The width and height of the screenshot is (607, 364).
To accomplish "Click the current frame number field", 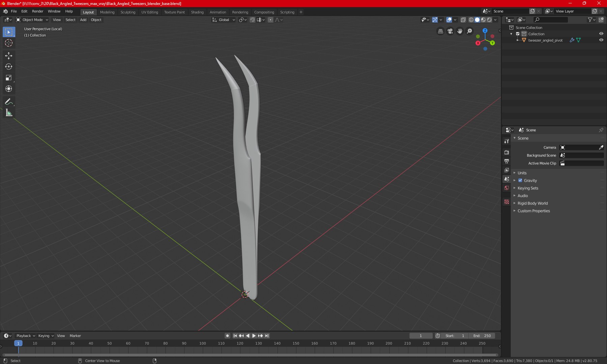I will click(421, 336).
